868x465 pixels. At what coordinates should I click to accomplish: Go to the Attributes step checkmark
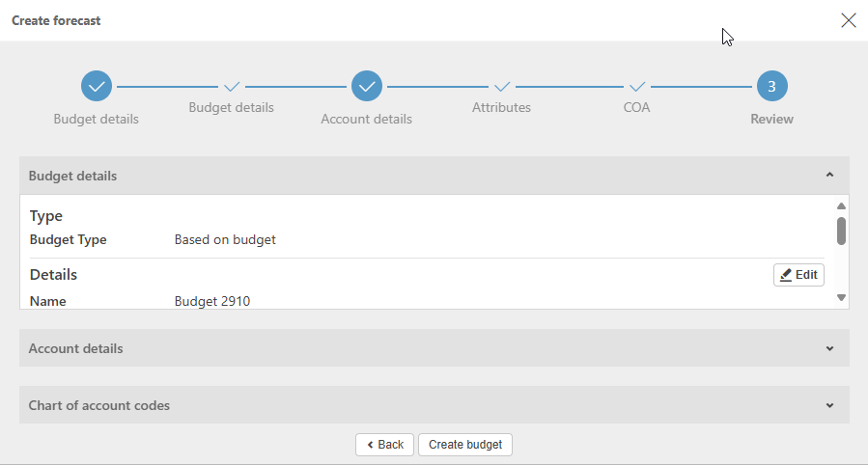click(x=502, y=87)
